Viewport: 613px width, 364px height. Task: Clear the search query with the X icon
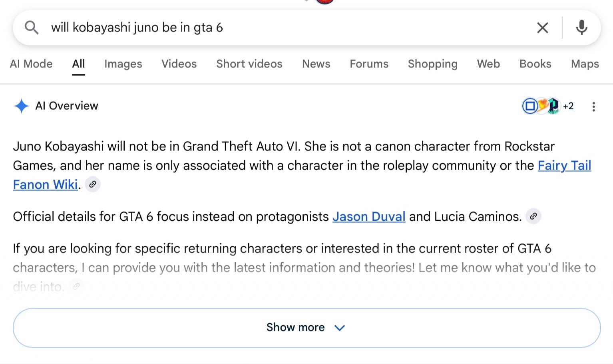(x=542, y=28)
